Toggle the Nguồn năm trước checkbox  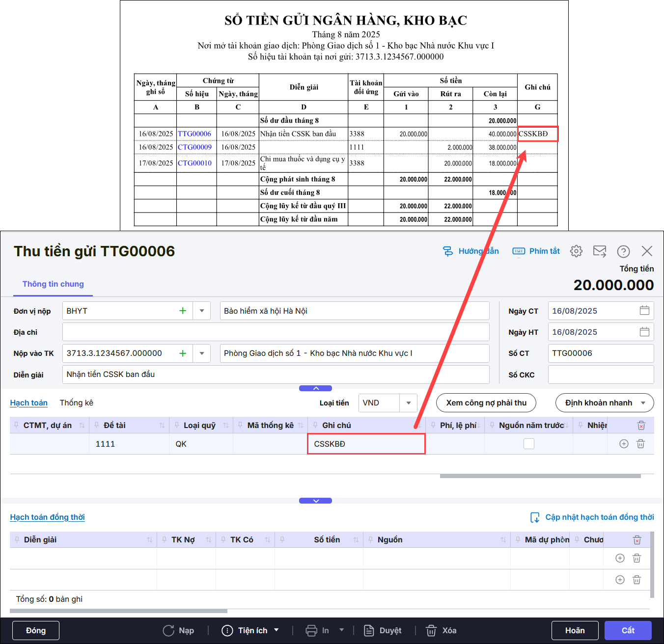click(529, 444)
